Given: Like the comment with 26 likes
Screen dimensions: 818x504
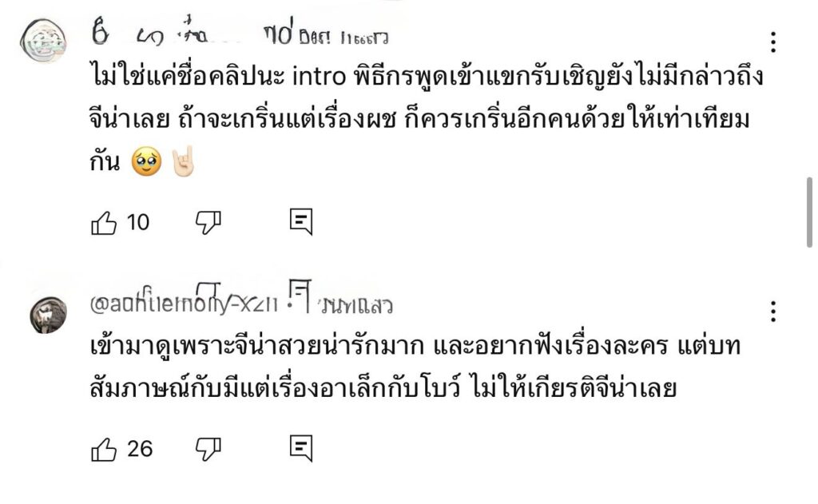Looking at the screenshot, I should point(104,449).
